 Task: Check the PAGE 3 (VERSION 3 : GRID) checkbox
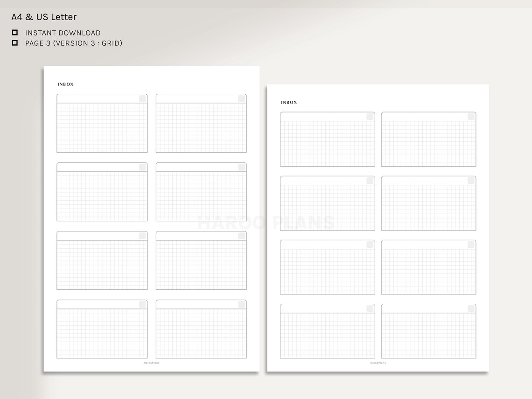tap(15, 42)
